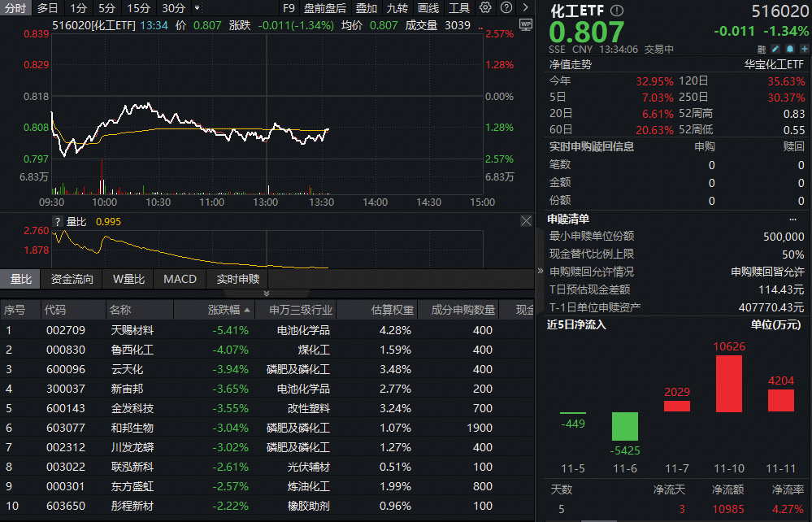Select the MACD indicator tab
The height and width of the screenshot is (522, 812).
pyautogui.click(x=180, y=279)
